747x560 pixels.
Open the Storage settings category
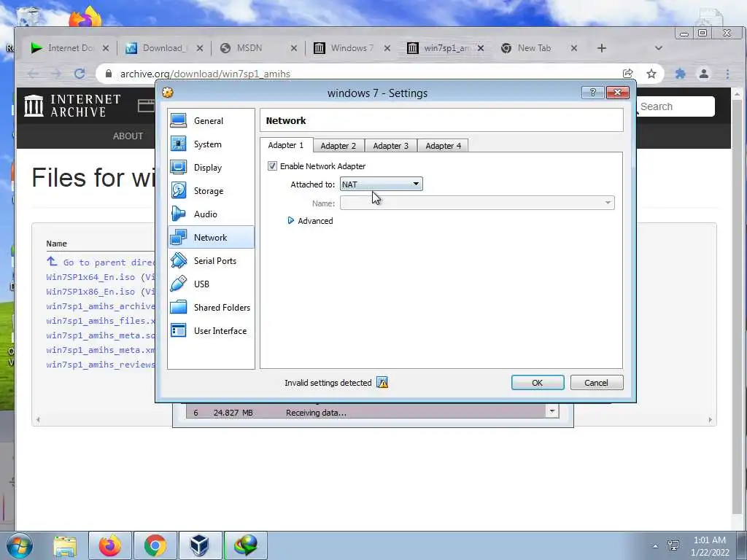pyautogui.click(x=211, y=191)
